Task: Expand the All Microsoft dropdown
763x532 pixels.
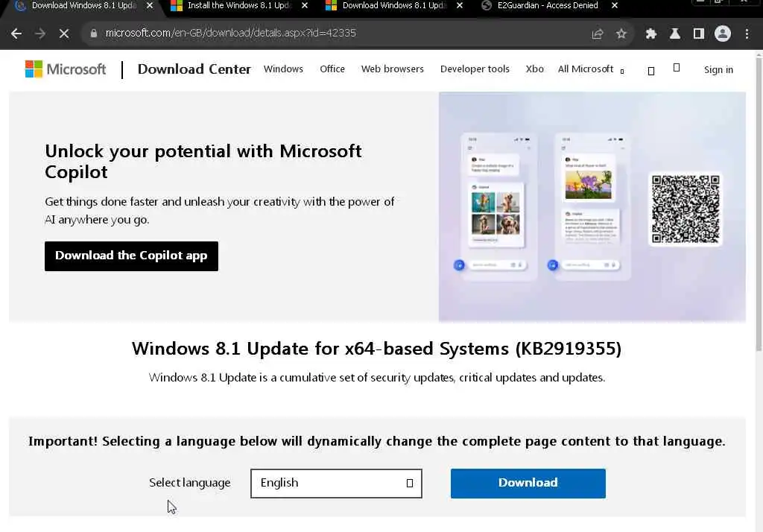Action: 591,69
